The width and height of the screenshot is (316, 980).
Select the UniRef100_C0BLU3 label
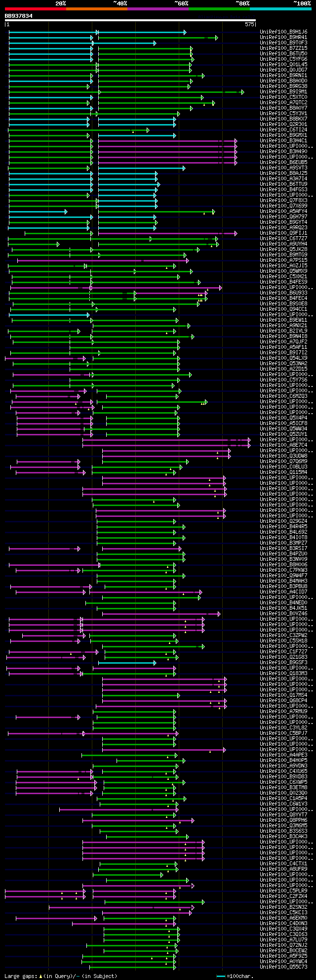point(283,467)
